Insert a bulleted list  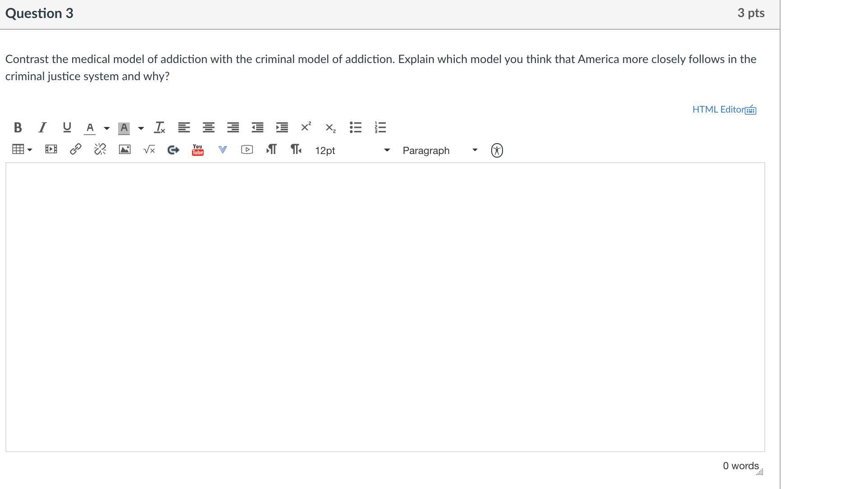pyautogui.click(x=355, y=128)
